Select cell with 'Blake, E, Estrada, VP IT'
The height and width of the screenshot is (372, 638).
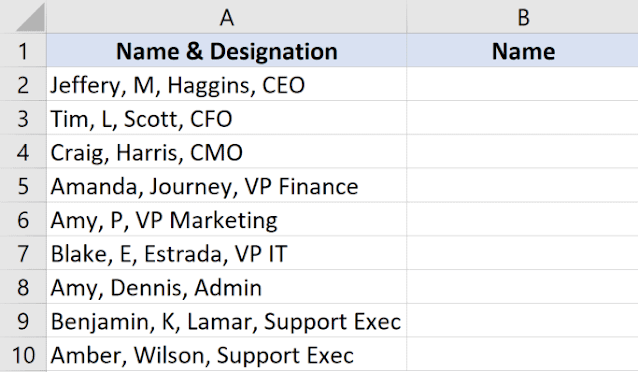227,253
